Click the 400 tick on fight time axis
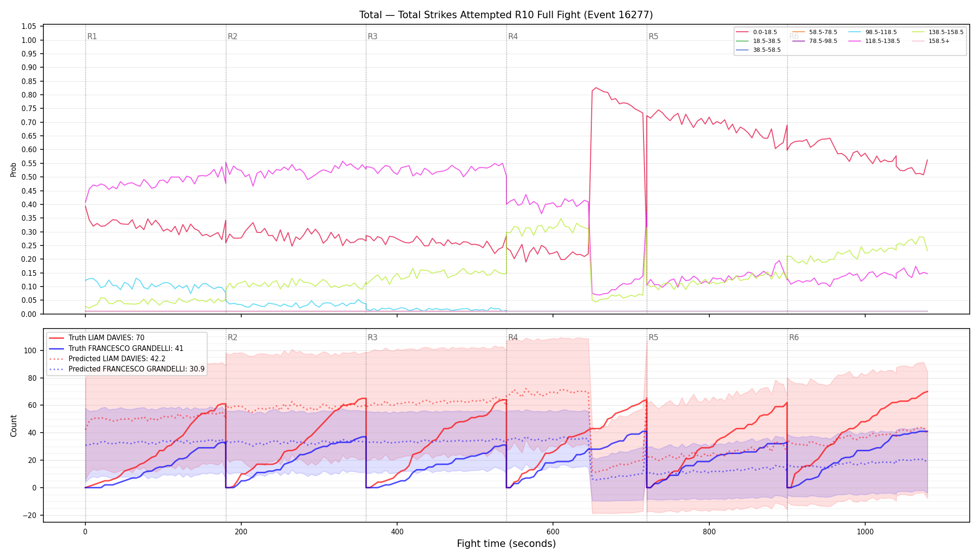Viewport: 980px width, 560px height. [x=397, y=531]
